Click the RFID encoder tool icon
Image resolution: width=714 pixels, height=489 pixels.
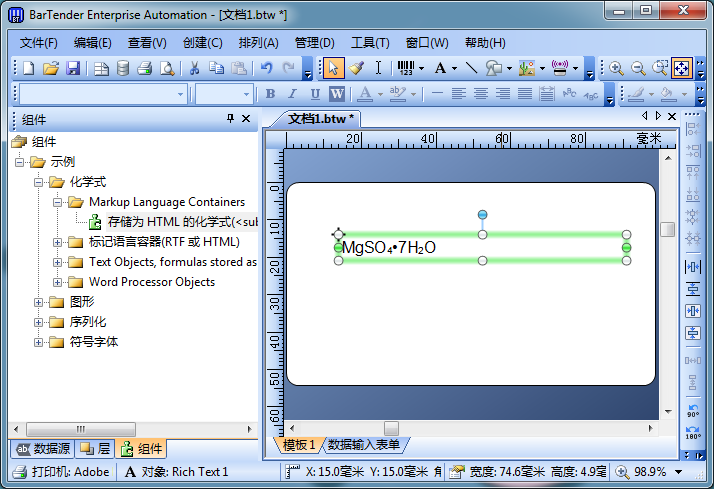pos(560,68)
